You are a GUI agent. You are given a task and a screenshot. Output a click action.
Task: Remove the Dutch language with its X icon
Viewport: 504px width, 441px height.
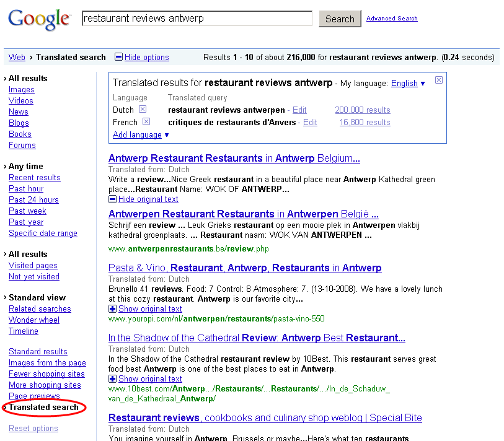pyautogui.click(x=143, y=109)
